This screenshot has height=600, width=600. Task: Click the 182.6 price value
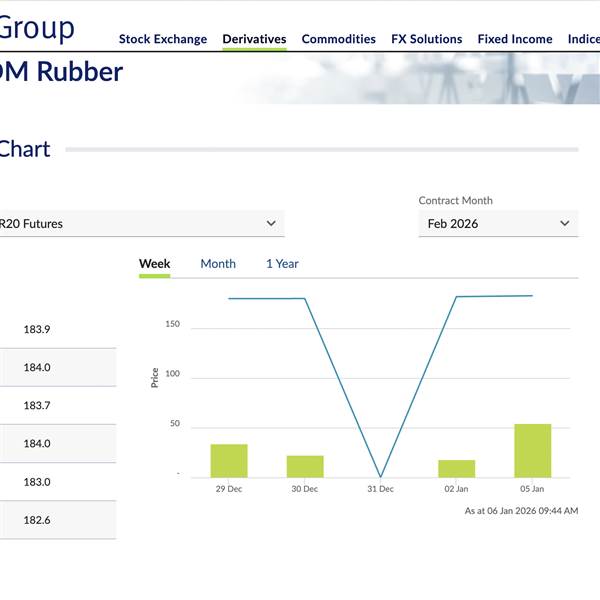coord(37,520)
